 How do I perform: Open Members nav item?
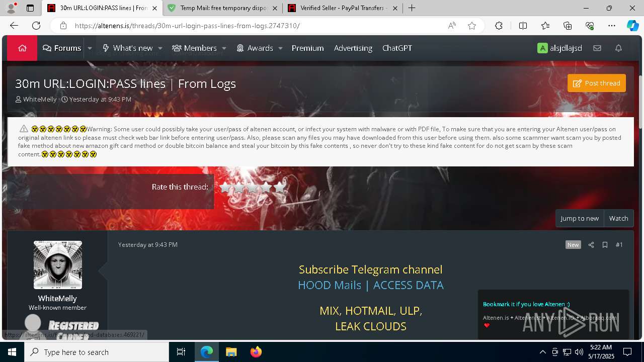pyautogui.click(x=195, y=48)
